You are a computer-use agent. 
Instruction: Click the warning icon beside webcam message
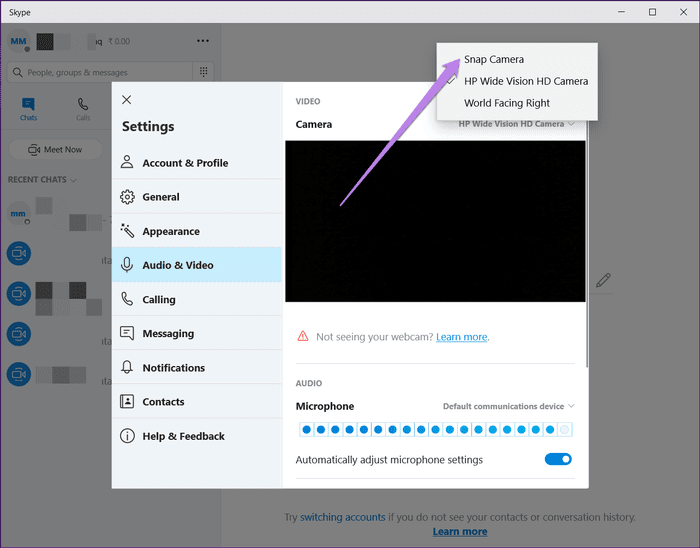pos(303,337)
